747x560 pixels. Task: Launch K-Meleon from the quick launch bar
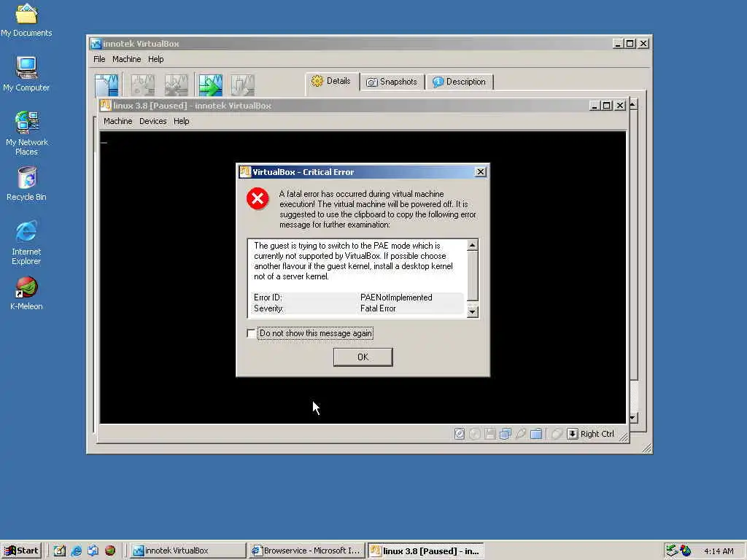[110, 551]
